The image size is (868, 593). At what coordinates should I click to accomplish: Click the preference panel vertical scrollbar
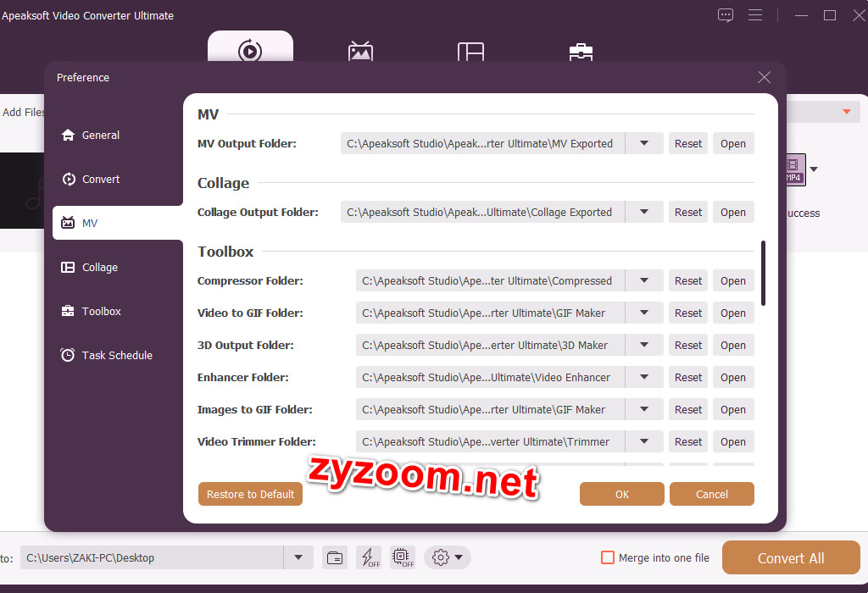click(x=764, y=274)
